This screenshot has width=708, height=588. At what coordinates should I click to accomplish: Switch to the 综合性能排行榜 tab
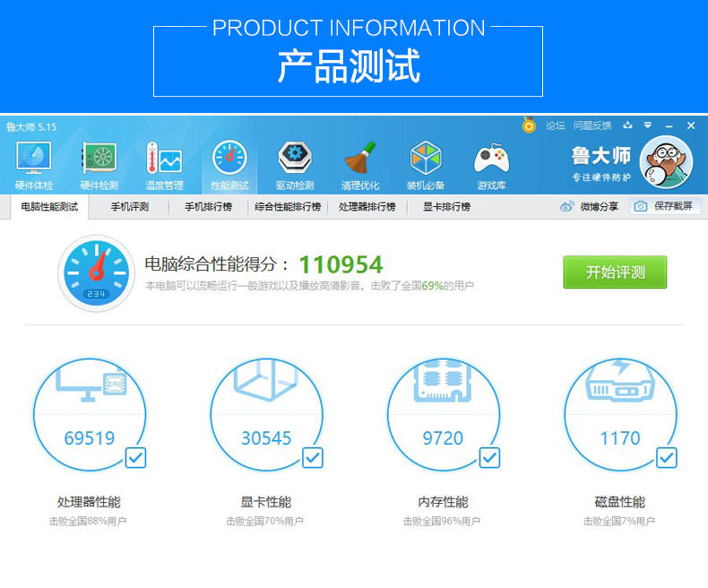pos(288,206)
